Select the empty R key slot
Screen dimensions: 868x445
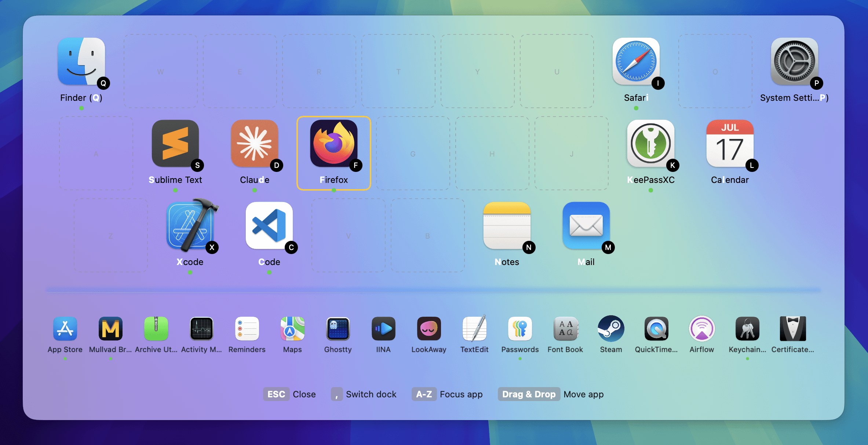pyautogui.click(x=319, y=71)
